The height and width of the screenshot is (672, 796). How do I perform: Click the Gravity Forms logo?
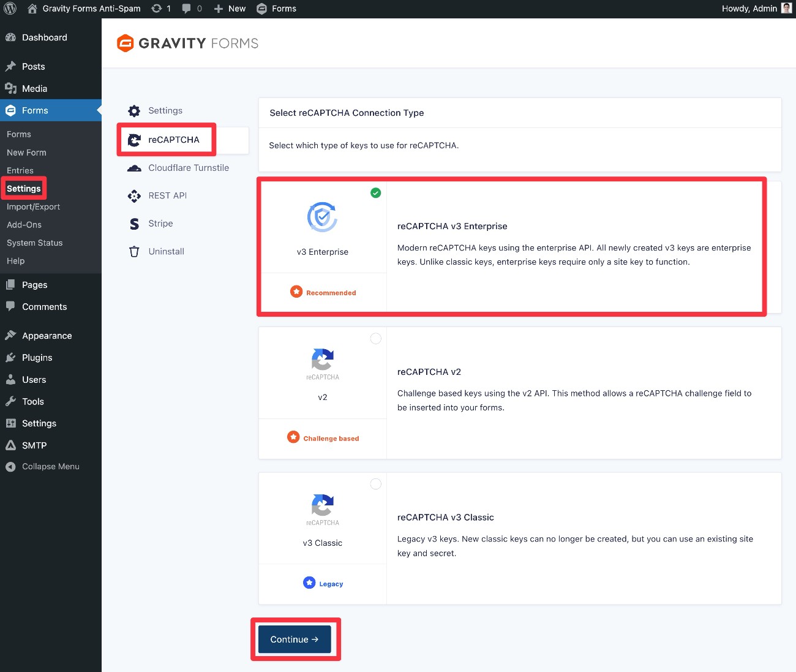click(187, 43)
